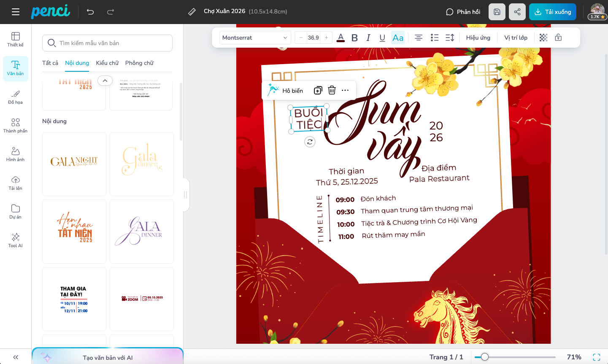Delete selected text with trash icon
Viewport: 608px width, 364px height.
click(x=332, y=90)
